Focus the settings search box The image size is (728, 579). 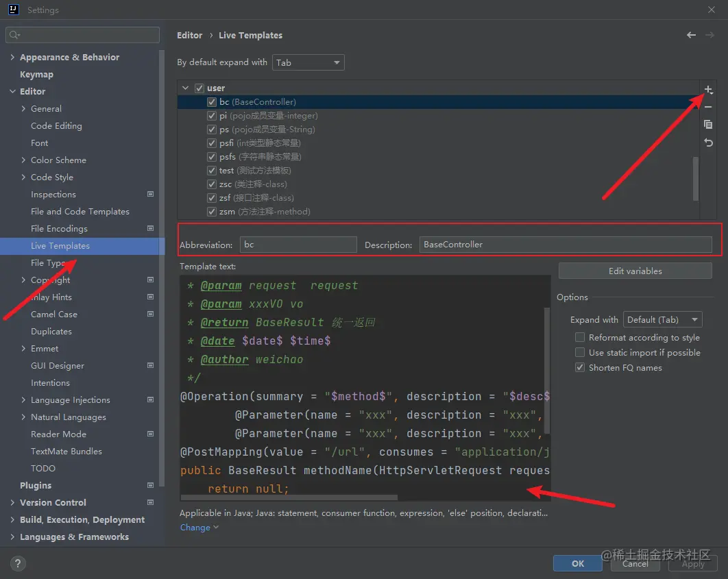tap(83, 35)
